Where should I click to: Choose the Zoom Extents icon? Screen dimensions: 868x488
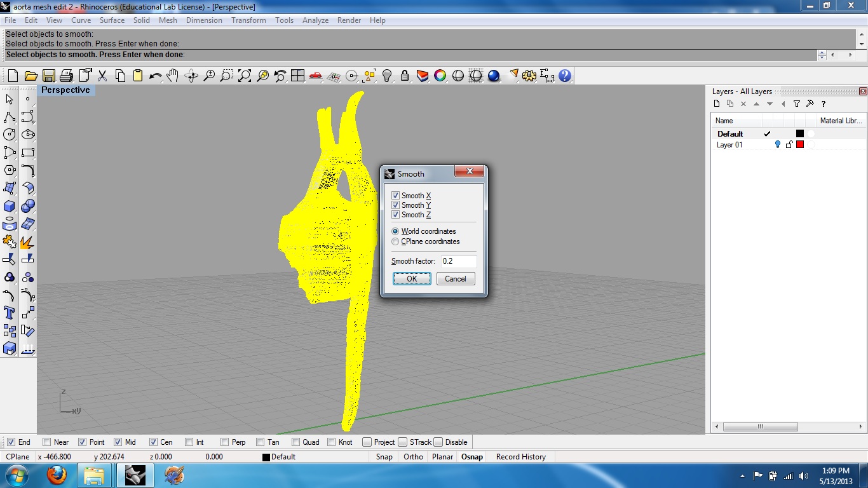pos(245,76)
